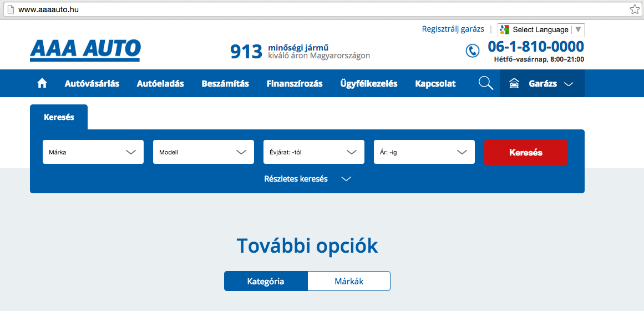The height and width of the screenshot is (311, 644).
Task: Click the red Keresés button
Action: point(526,152)
